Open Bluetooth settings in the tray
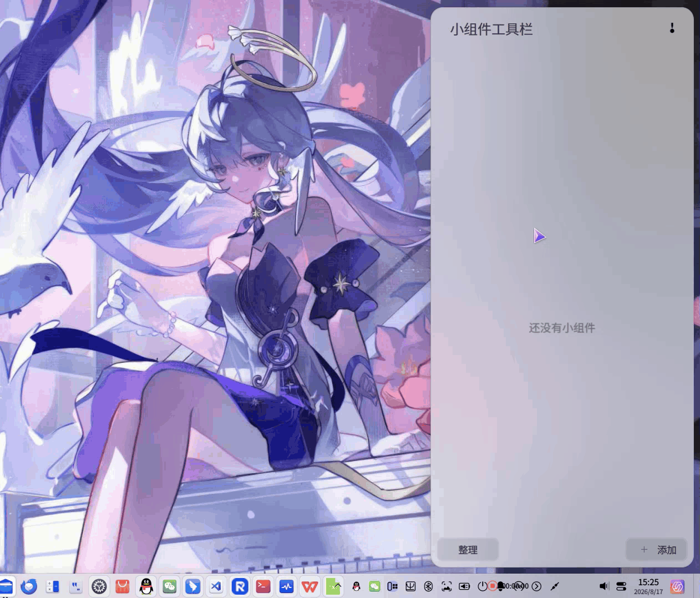The image size is (700, 598). coord(428,586)
